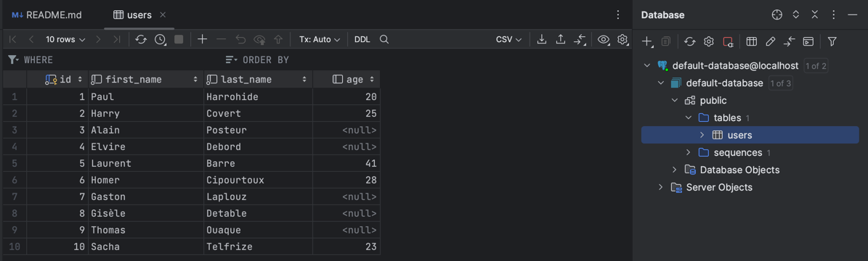Switch to the README.md tab
This screenshot has width=868, height=261.
point(47,15)
